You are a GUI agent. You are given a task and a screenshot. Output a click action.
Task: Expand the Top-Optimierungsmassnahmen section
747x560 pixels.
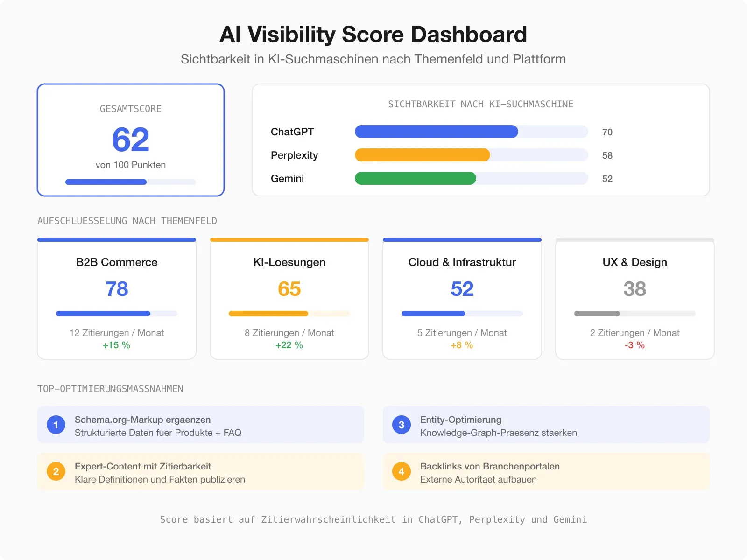[111, 388]
